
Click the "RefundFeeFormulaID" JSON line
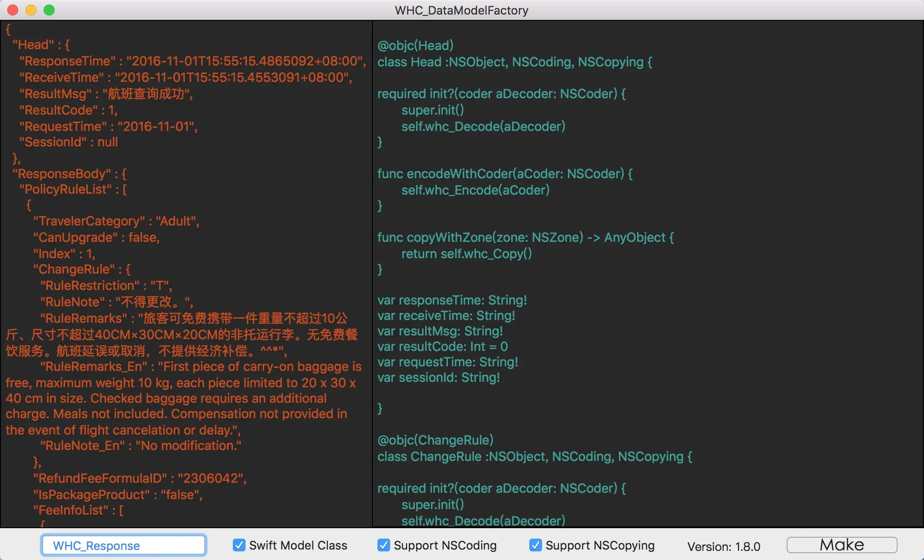pos(140,478)
